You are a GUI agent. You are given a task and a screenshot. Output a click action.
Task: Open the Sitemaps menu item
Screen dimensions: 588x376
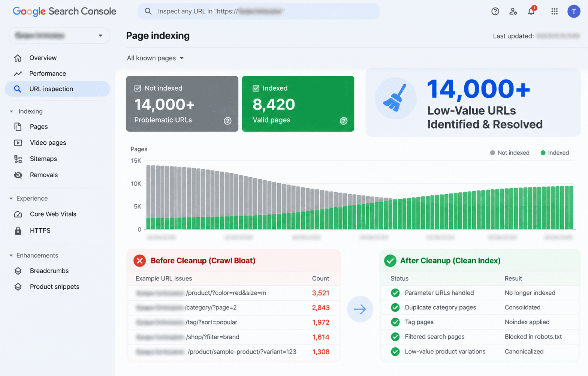click(43, 159)
